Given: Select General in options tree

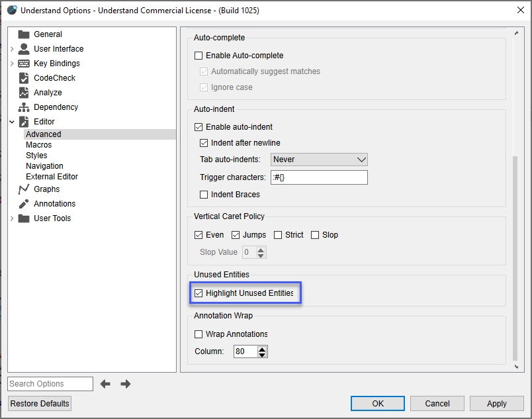Looking at the screenshot, I should coord(48,34).
